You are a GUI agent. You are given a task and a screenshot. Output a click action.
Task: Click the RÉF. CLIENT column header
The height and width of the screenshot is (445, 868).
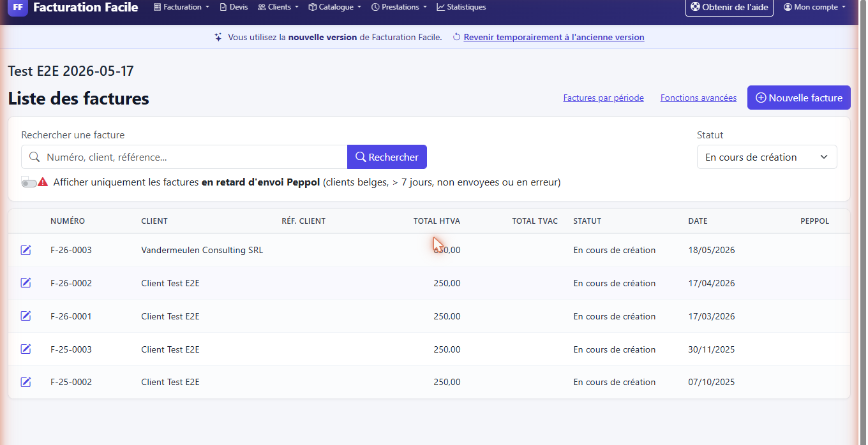point(304,221)
